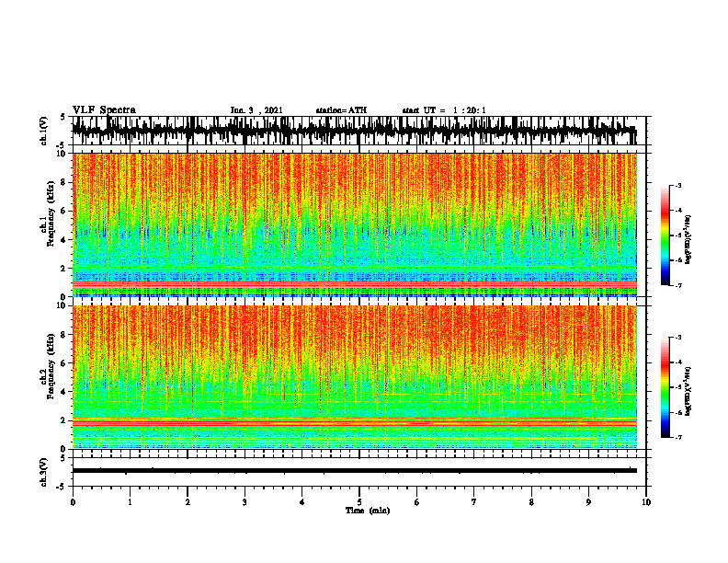Click the ch.3(V) flat waveform trace
The height and width of the screenshot is (563, 728).
click(x=355, y=471)
